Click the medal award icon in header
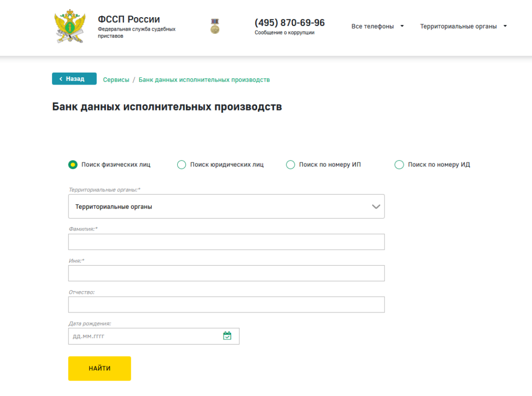This screenshot has width=532, height=396. click(x=215, y=26)
